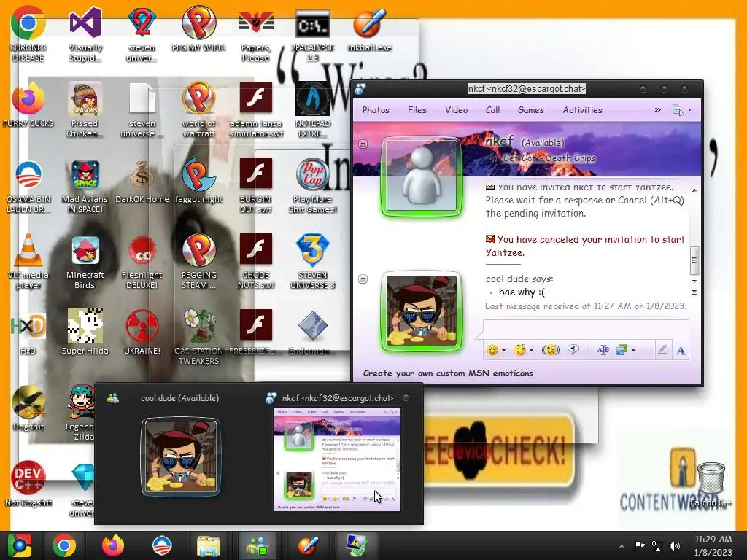Select the FURRY CUCKS Firefox icon
Image resolution: width=747 pixels, height=560 pixels.
point(28,105)
